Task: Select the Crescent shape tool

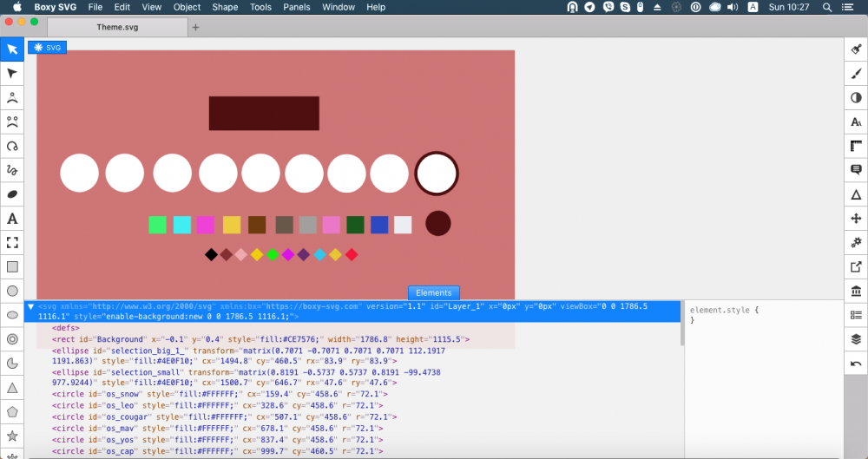Action: click(x=12, y=364)
